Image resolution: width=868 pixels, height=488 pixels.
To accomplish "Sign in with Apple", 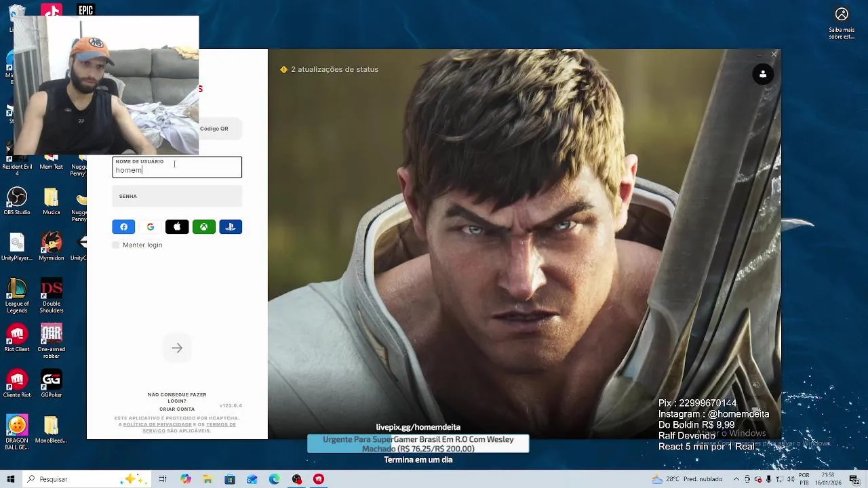I will coord(177,227).
